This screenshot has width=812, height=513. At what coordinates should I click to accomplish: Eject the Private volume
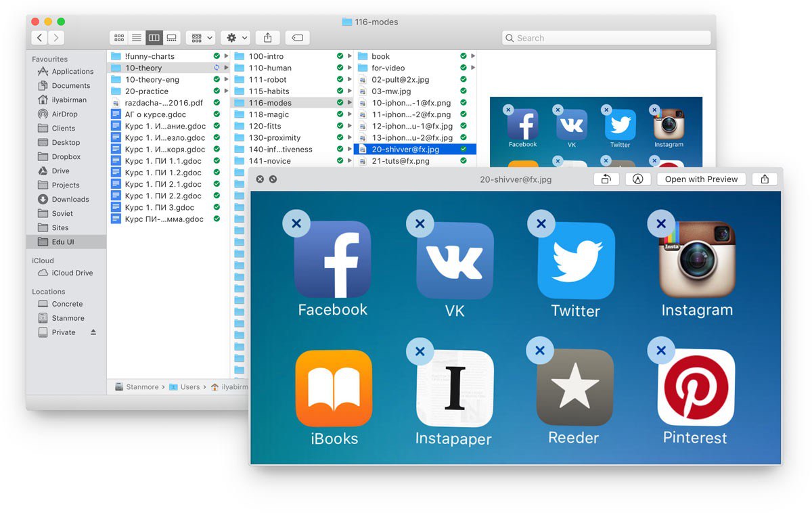[x=93, y=332]
